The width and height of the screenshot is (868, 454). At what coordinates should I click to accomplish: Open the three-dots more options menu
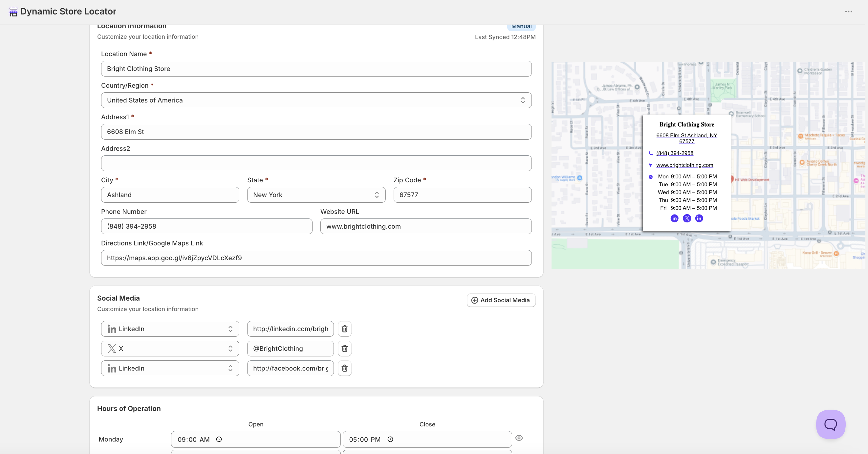[x=848, y=11]
